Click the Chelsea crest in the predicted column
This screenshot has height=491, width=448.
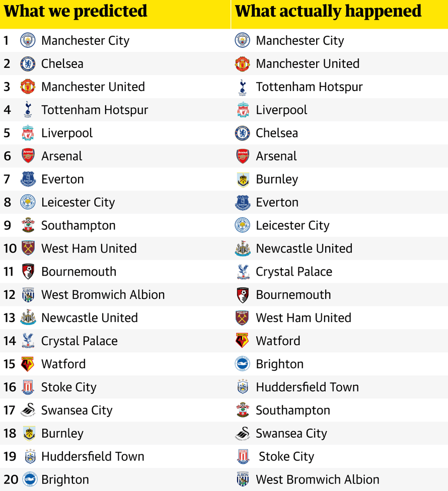coord(28,64)
